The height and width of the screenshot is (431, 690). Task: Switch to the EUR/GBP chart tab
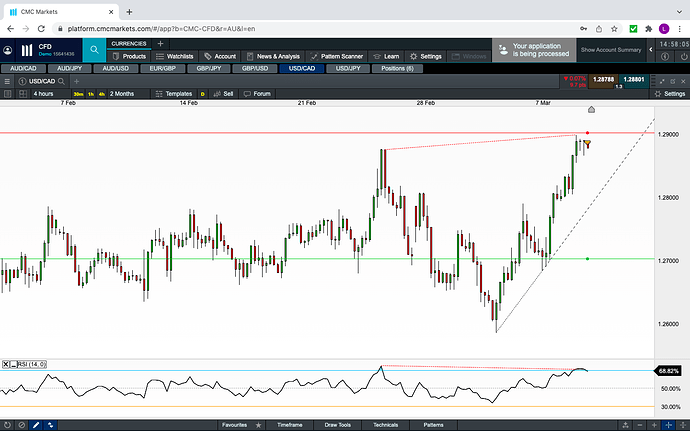162,68
